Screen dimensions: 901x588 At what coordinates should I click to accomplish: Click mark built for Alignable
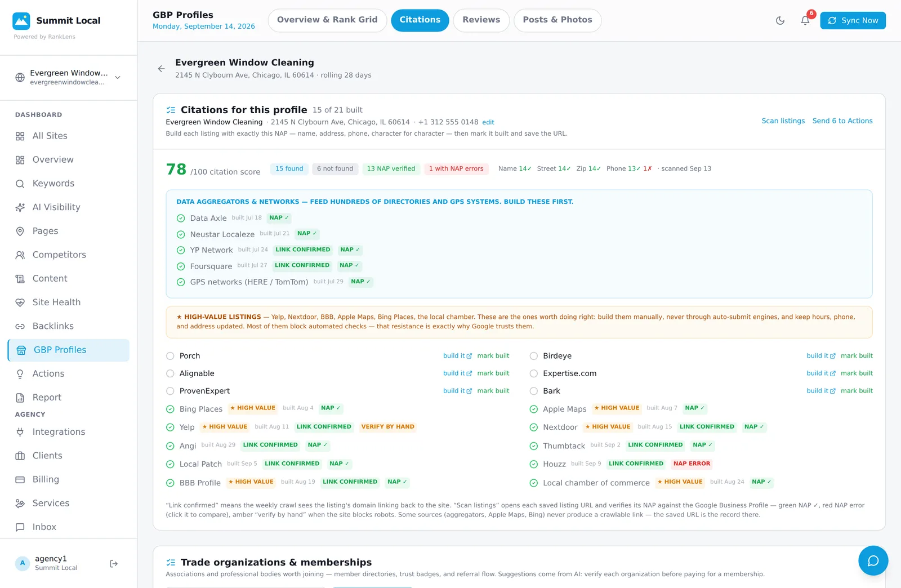[493, 373]
